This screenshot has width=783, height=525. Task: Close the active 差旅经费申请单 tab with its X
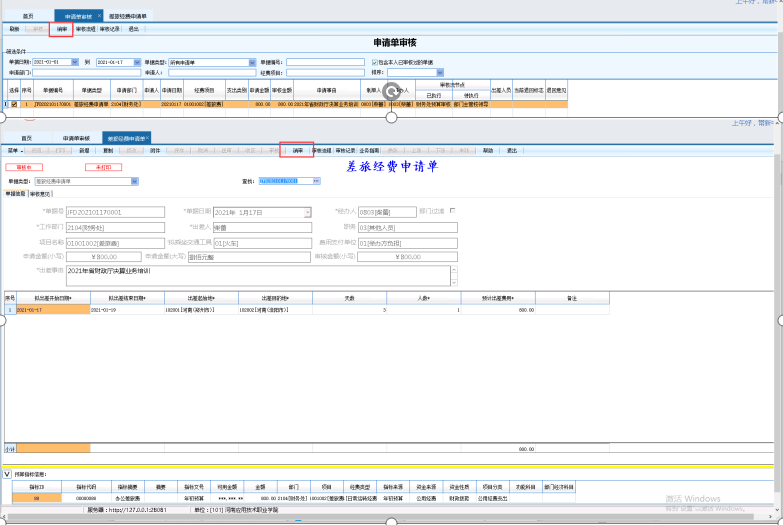pyautogui.click(x=148, y=138)
